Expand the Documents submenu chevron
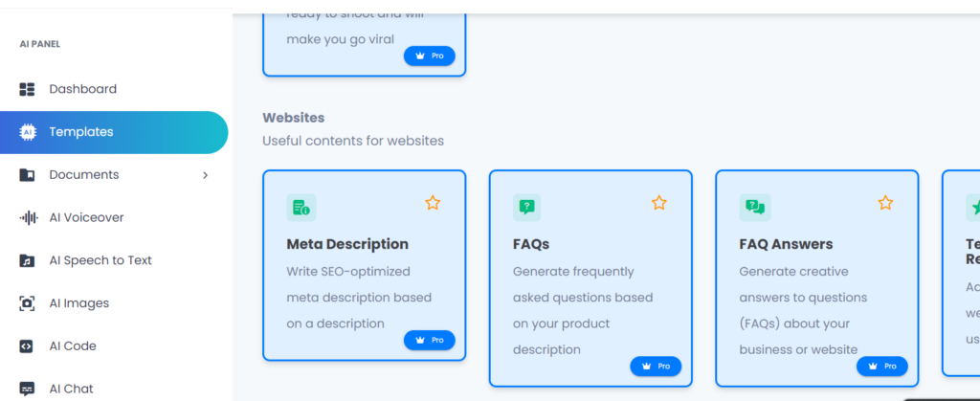Image resolution: width=980 pixels, height=401 pixels. click(x=205, y=175)
